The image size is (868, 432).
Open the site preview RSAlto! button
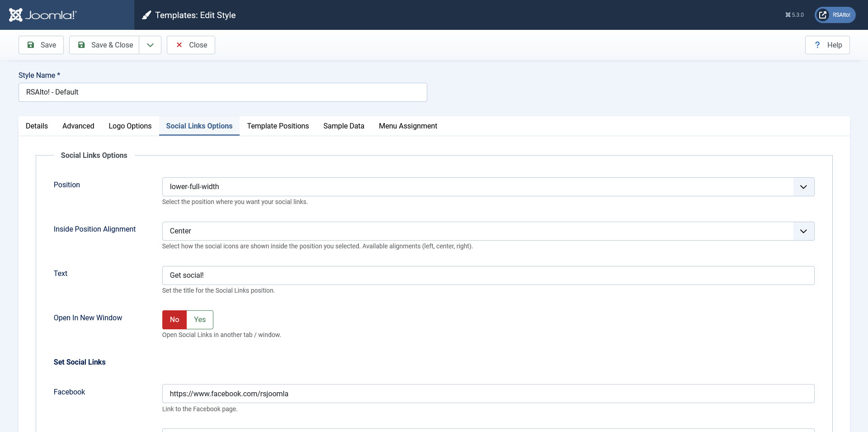point(835,15)
